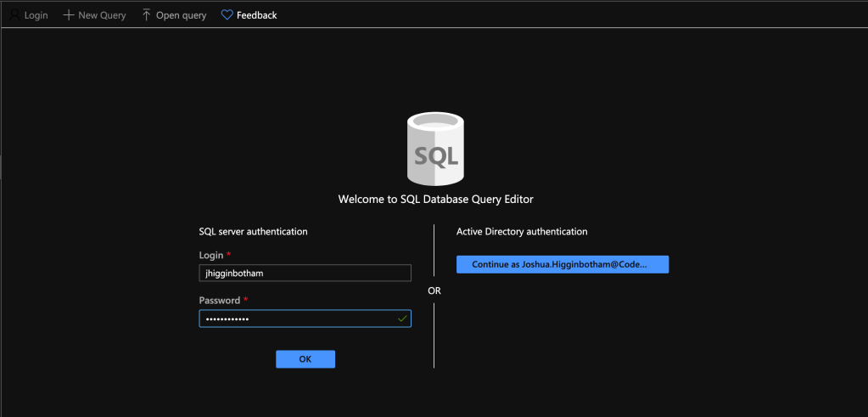The height and width of the screenshot is (417, 868).
Task: Click the green checkmark in Password field
Action: tap(402, 318)
